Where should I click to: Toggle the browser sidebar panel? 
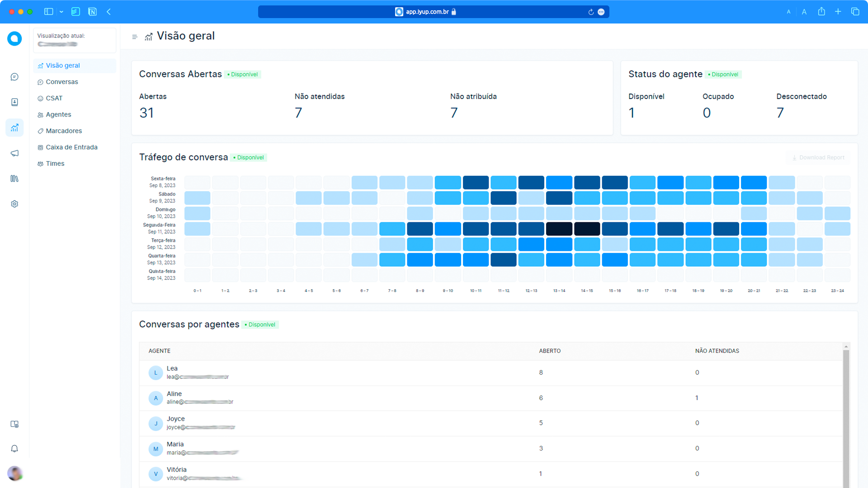coord(48,12)
